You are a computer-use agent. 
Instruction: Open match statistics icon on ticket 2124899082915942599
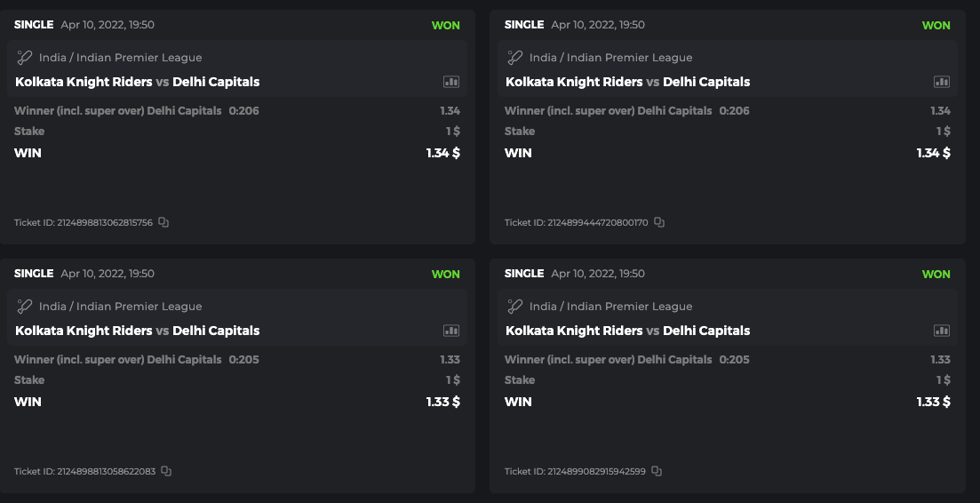pyautogui.click(x=942, y=331)
